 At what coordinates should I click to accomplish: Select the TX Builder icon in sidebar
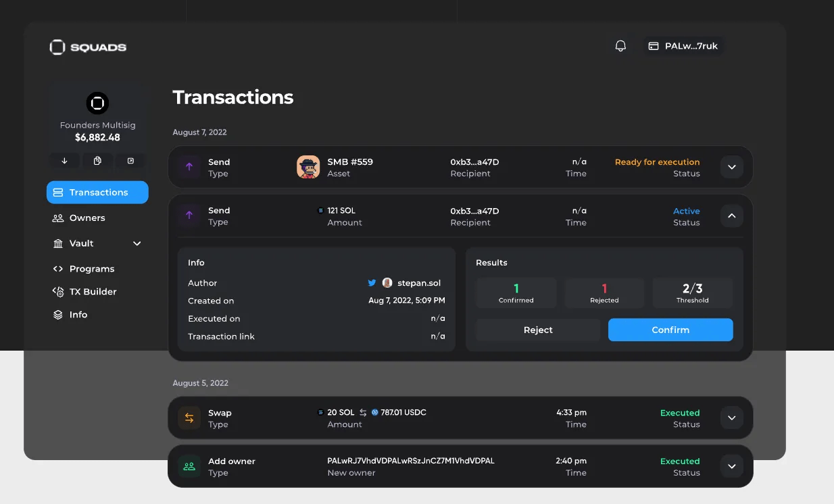(x=57, y=291)
